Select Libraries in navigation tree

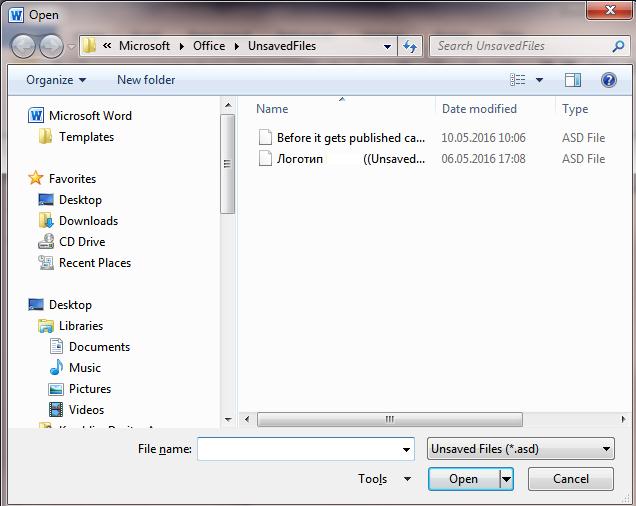pos(81,326)
